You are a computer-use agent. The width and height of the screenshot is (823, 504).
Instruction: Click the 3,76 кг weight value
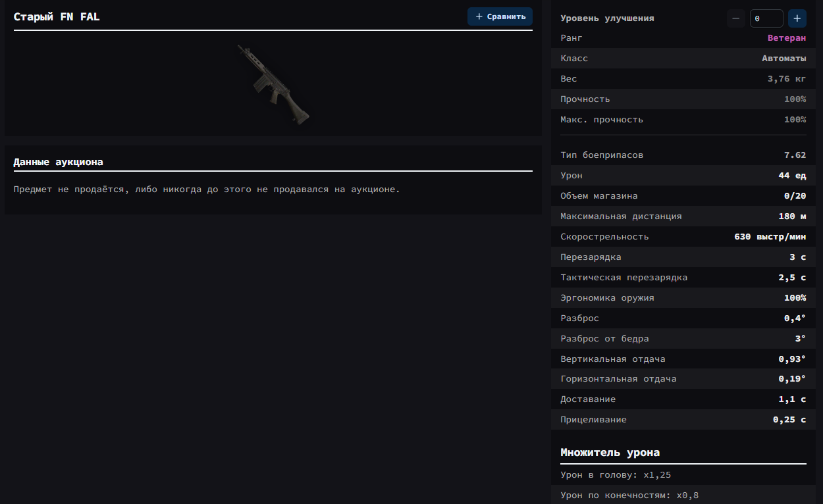coord(786,79)
